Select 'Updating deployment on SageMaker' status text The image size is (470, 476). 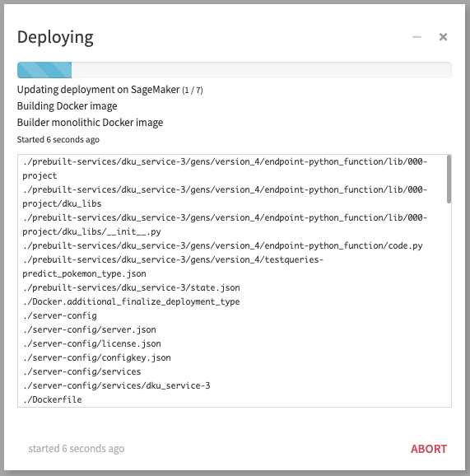point(98,90)
